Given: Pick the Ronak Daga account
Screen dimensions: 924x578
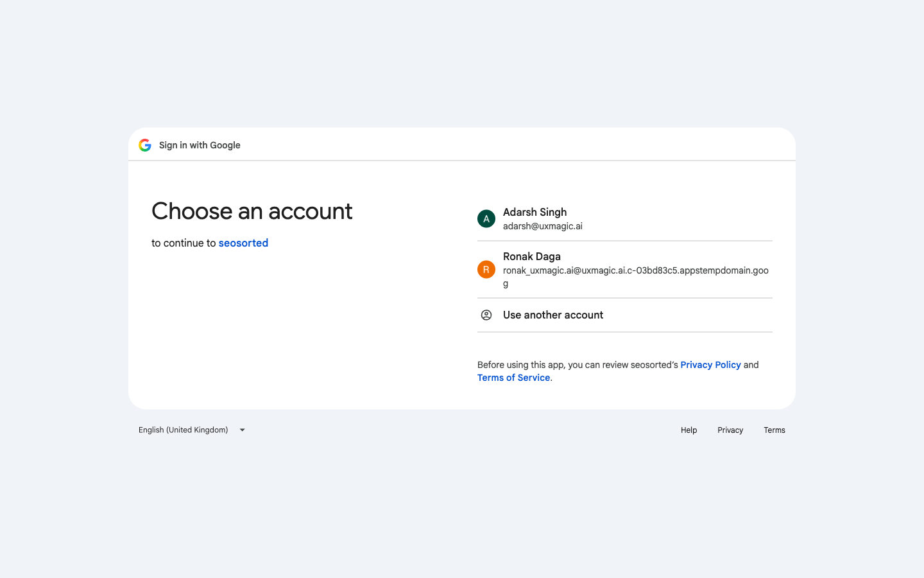Looking at the screenshot, I should point(625,270).
